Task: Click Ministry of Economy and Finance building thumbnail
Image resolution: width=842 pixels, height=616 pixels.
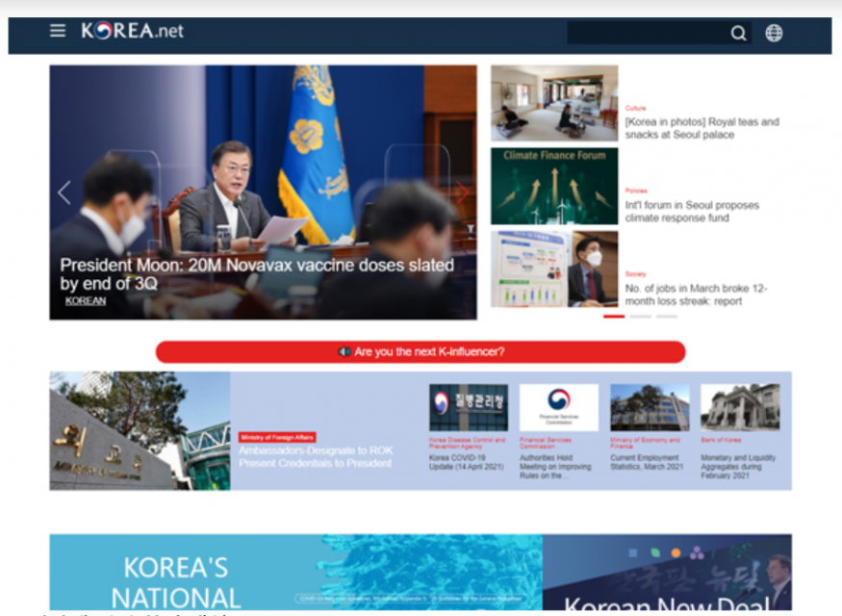Action: [650, 408]
